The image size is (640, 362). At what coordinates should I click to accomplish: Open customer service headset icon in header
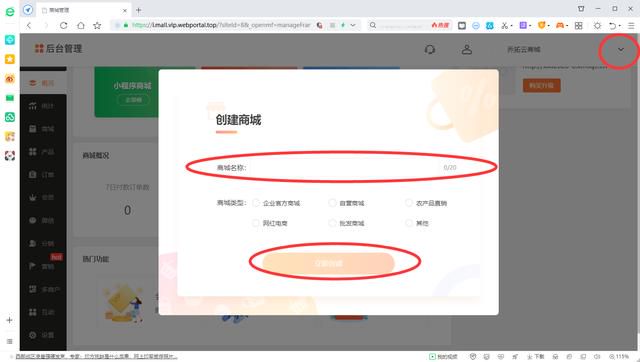click(x=429, y=49)
